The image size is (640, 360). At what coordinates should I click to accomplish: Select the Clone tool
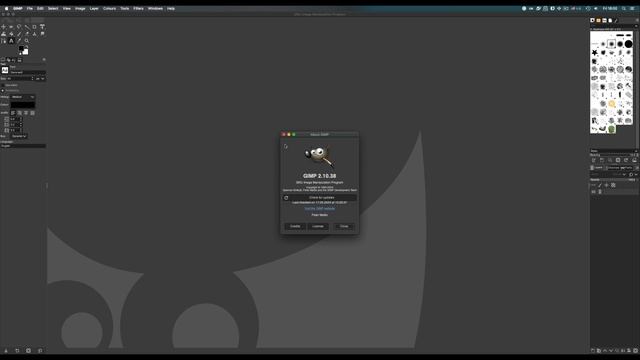point(34,34)
